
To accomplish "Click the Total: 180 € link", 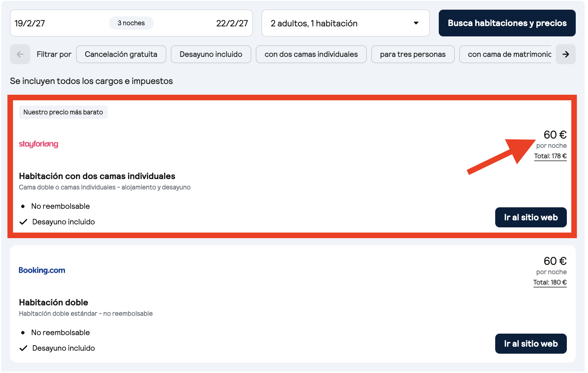I will point(550,282).
